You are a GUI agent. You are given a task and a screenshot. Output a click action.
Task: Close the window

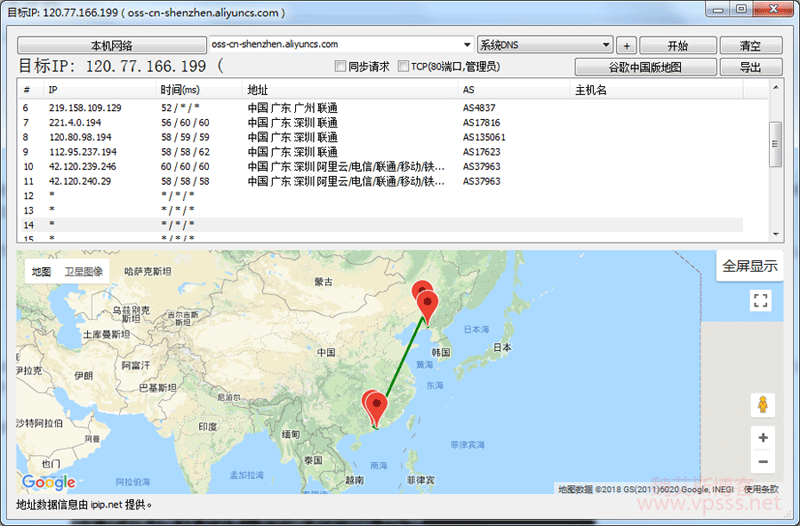773,9
